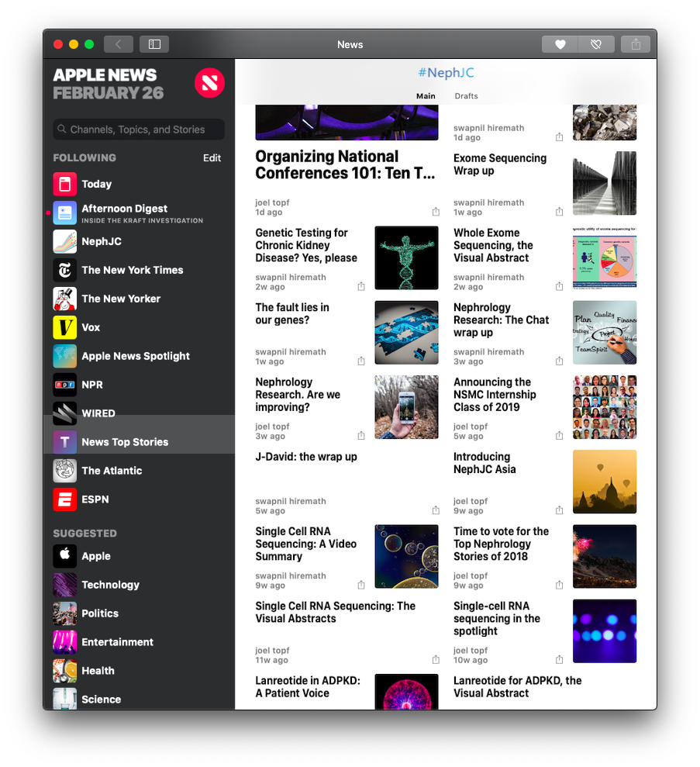Screen dimensions: 700x767
Task: Open Lanreotide in ADPKD: A Patient Voice
Action: pos(308,687)
